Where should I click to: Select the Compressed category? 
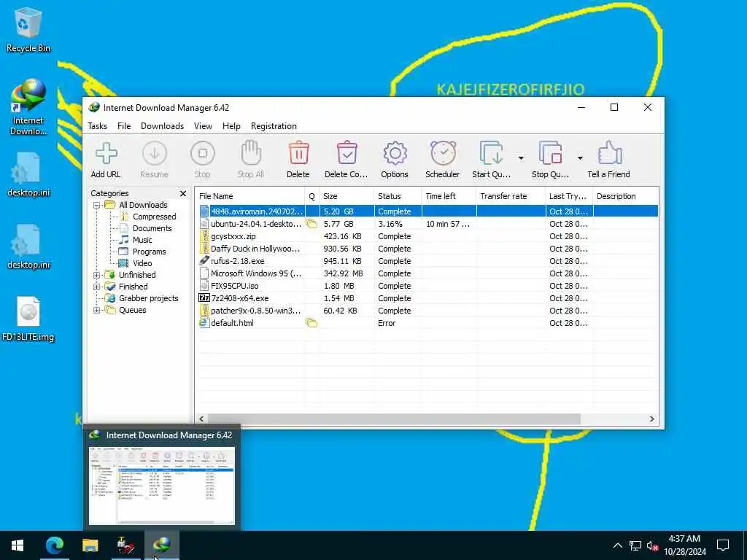point(154,217)
